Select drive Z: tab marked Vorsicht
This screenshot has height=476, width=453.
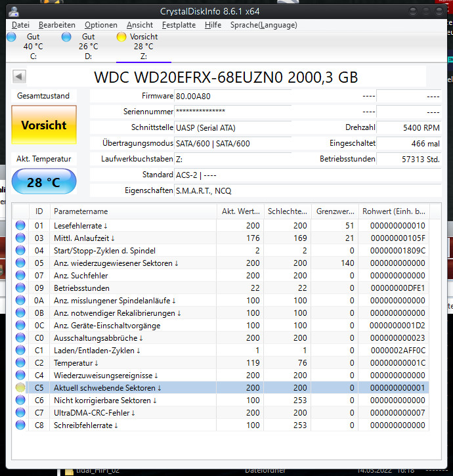pyautogui.click(x=144, y=47)
